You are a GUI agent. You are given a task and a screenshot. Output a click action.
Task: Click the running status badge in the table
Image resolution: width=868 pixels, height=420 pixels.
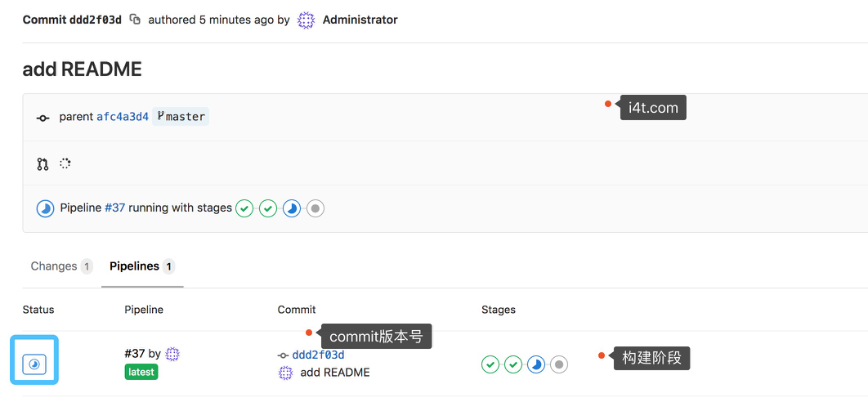click(34, 364)
